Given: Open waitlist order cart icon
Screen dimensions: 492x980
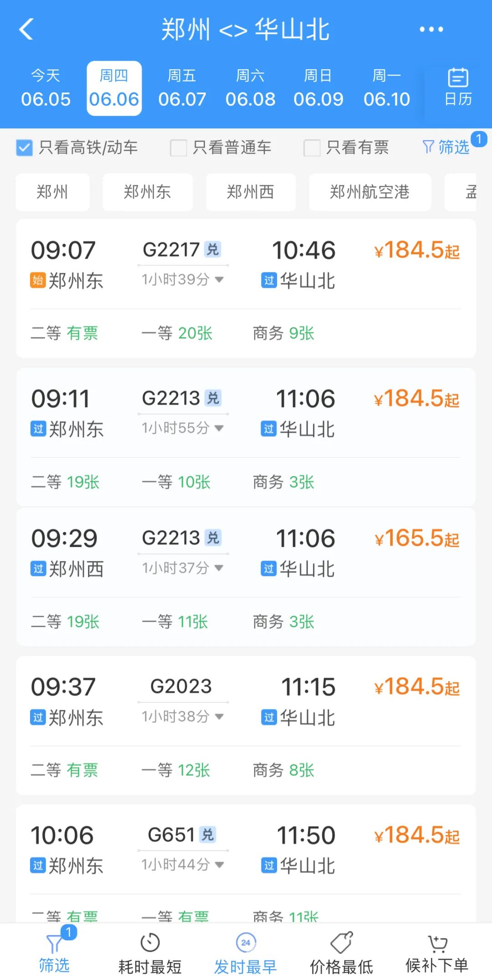Looking at the screenshot, I should 437,943.
